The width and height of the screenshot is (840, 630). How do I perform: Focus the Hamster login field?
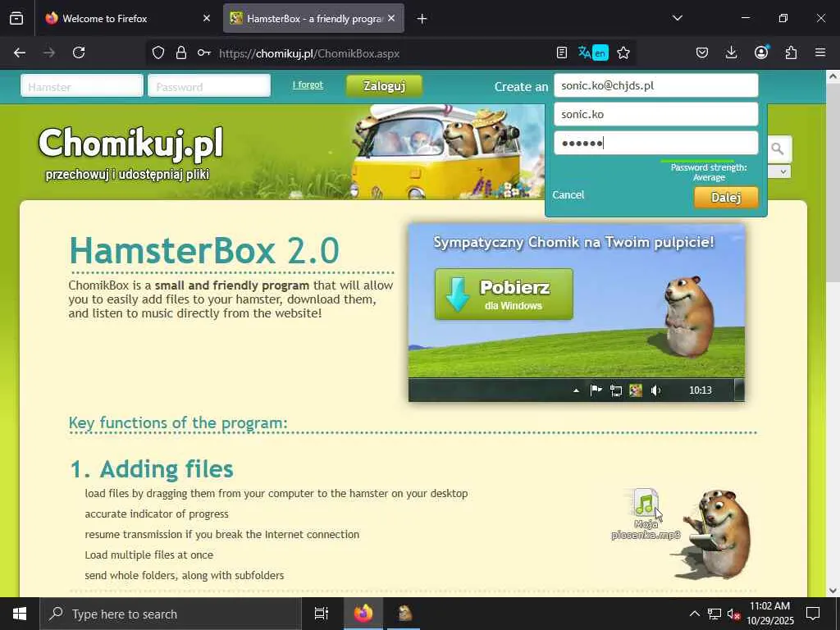coord(82,86)
